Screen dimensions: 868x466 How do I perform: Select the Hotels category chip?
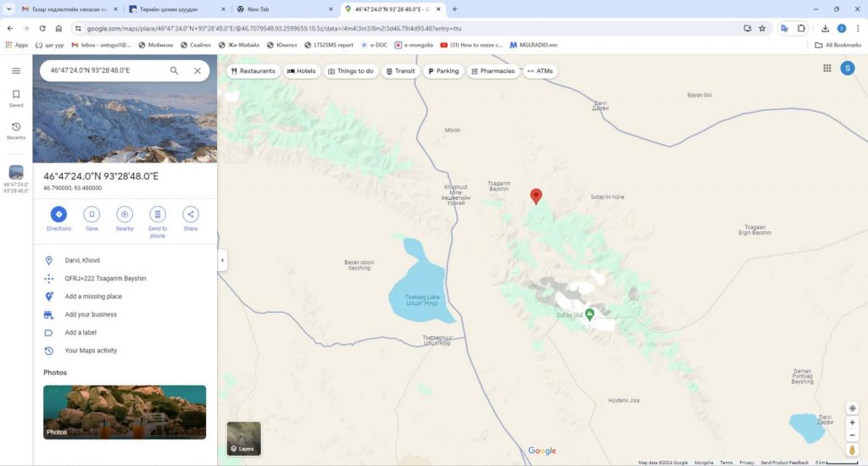click(x=301, y=71)
